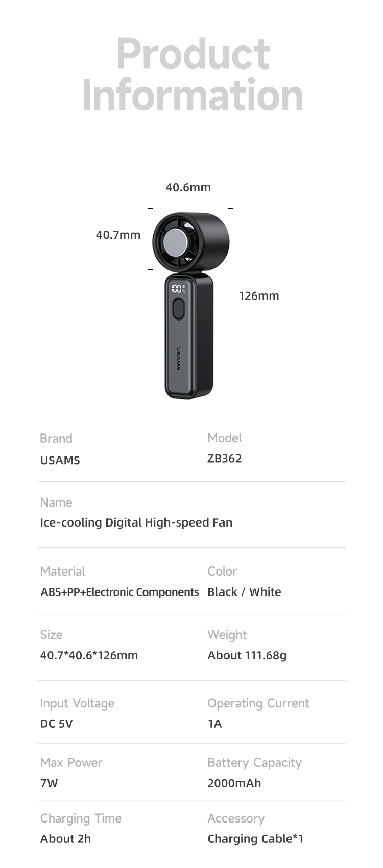Viewport: 383px width, 868px height.
Task: Click the 1A operating current value
Action: pyautogui.click(x=214, y=724)
